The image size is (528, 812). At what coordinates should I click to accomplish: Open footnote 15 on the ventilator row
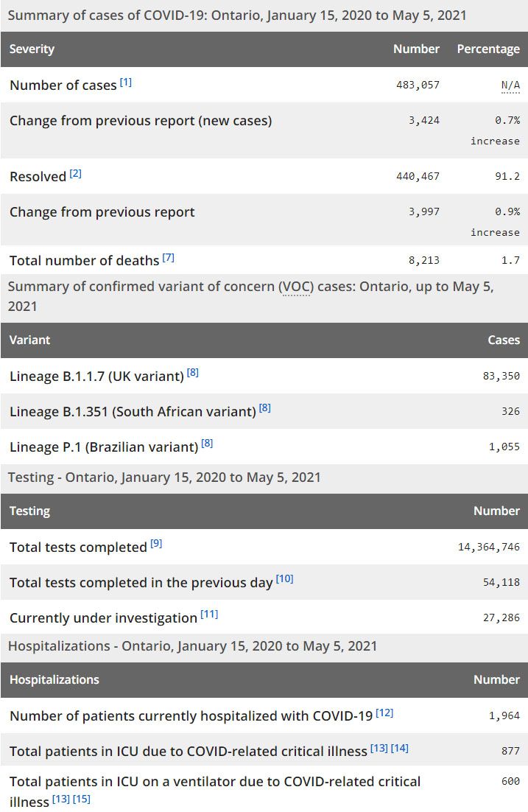pos(82,799)
